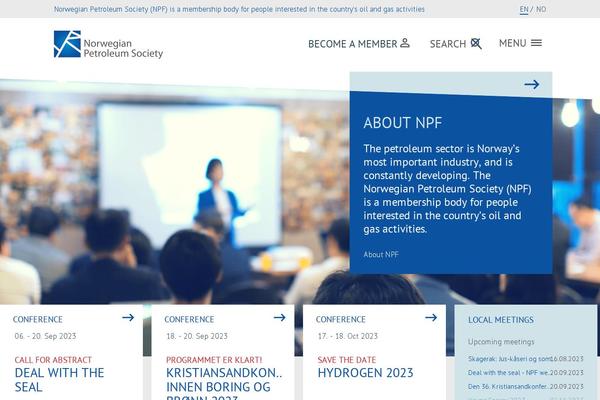
Task: Click arrow on Kristiansandkonferansen card
Action: [x=280, y=317]
